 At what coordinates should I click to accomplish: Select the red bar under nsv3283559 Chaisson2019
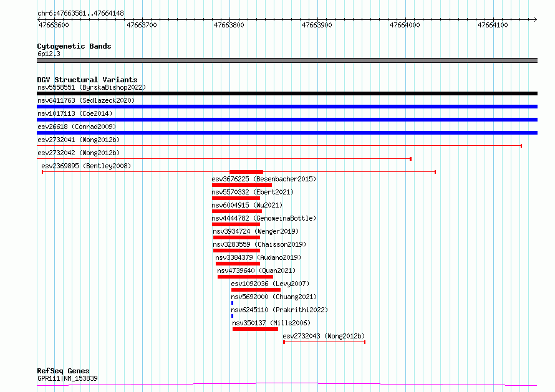tap(236, 251)
